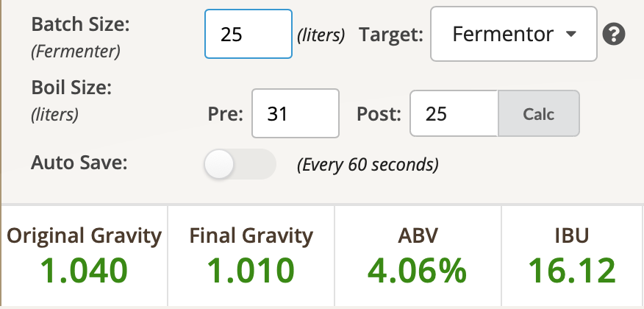Click the ABV stat heading
The width and height of the screenshot is (644, 309).
(x=418, y=236)
